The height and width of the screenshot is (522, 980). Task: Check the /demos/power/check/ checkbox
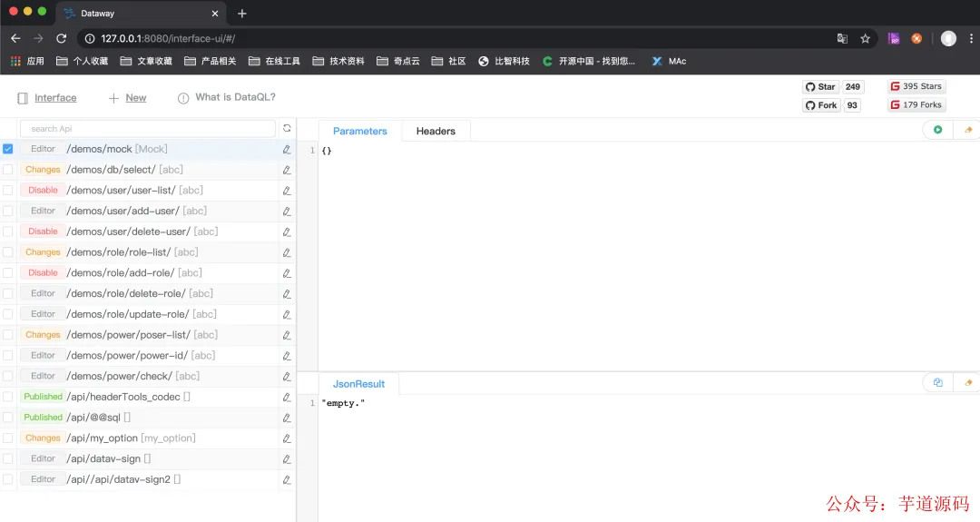point(7,376)
